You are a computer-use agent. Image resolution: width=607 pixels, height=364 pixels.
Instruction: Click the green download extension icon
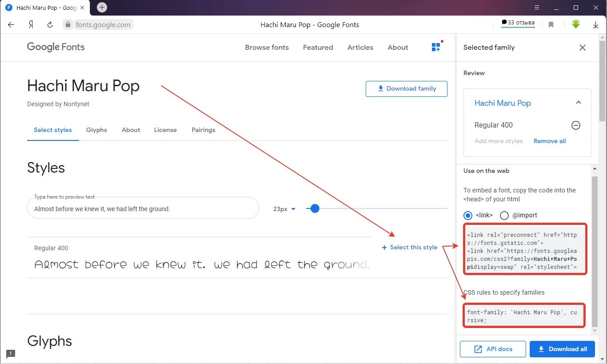click(x=576, y=24)
